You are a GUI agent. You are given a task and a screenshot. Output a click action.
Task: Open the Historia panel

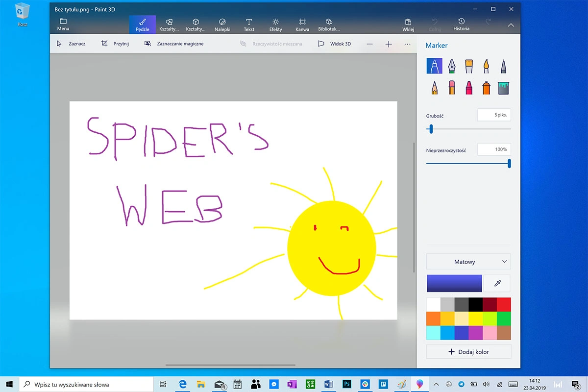(461, 24)
